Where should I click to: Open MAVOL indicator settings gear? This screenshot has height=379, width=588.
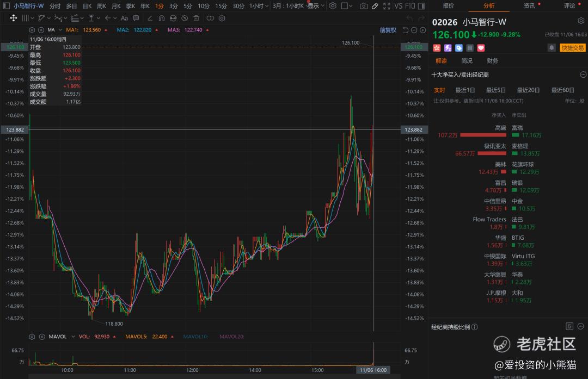(32, 337)
